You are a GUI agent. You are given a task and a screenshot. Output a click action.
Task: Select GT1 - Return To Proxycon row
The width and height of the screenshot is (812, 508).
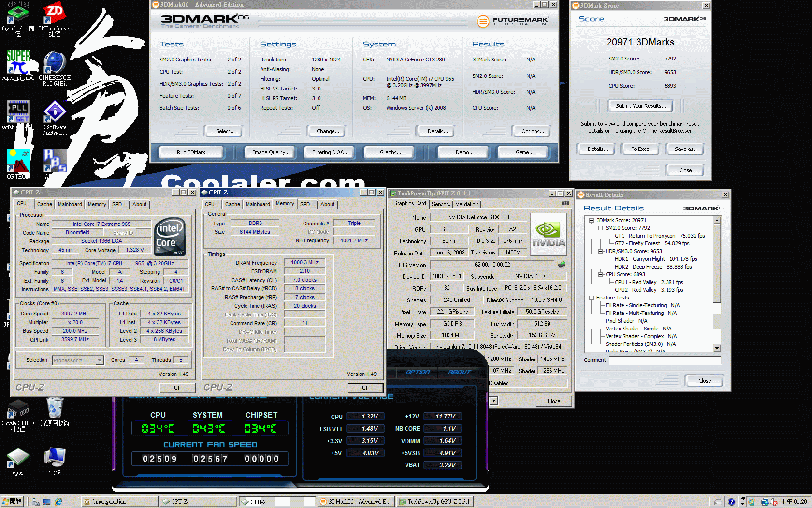point(660,236)
